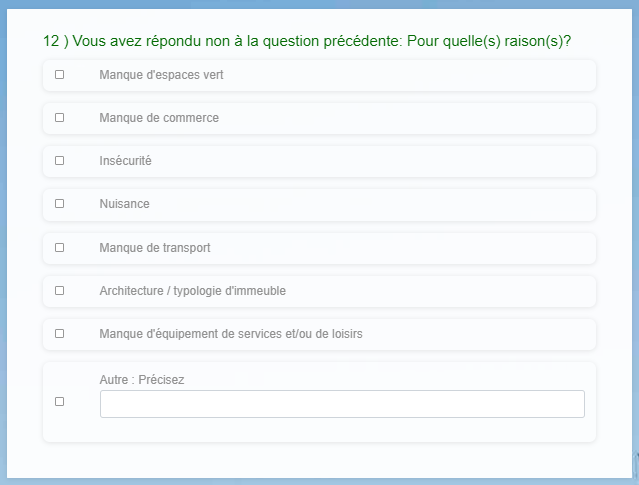Screen dimensions: 639x485
Task: Check the Manque d'espaces vert checkbox
Action: pos(59,75)
